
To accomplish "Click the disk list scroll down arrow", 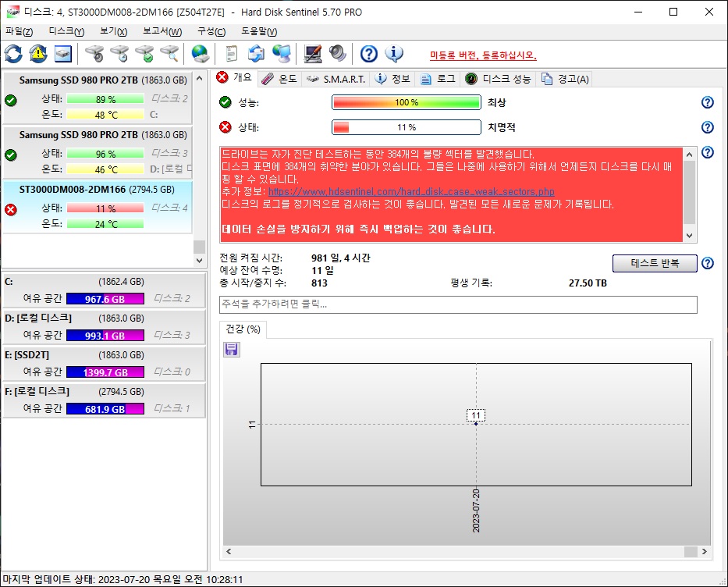I will (x=199, y=261).
